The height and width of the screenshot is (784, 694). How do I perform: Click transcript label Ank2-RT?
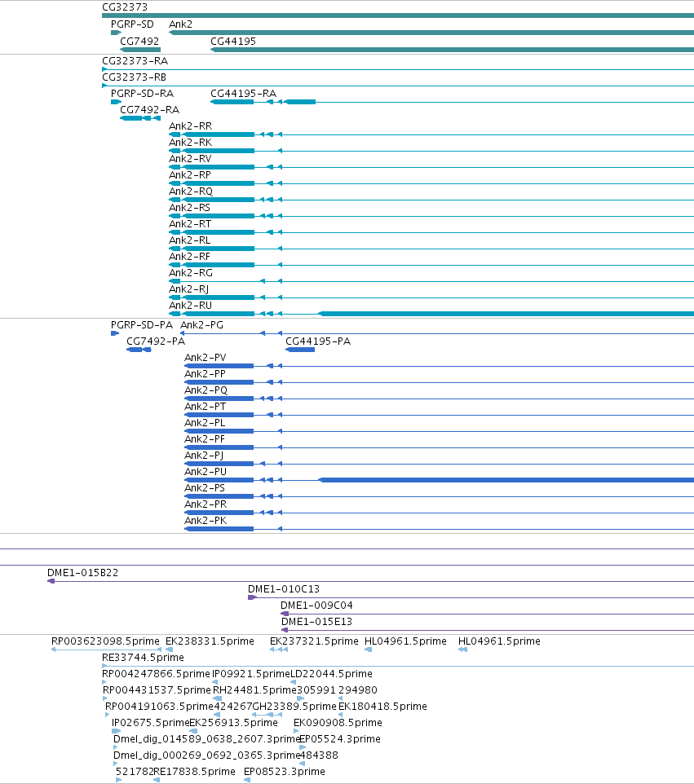click(x=190, y=224)
